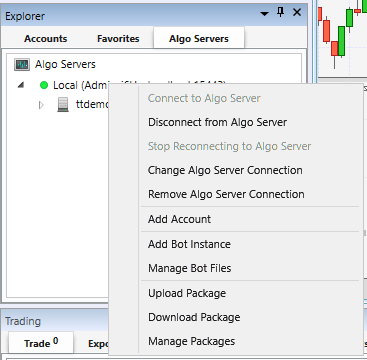Open Manage Bot Files
This screenshot has width=367, height=360.
190,268
